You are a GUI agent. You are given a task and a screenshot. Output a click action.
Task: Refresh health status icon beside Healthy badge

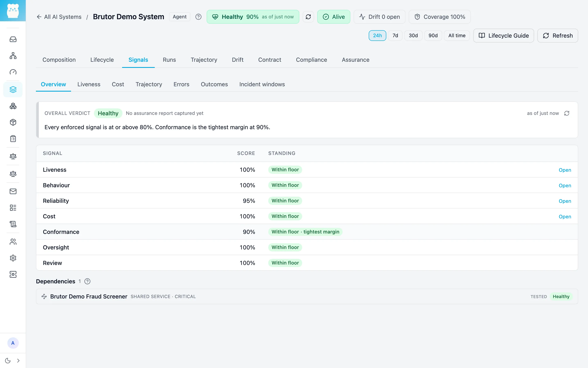point(308,17)
